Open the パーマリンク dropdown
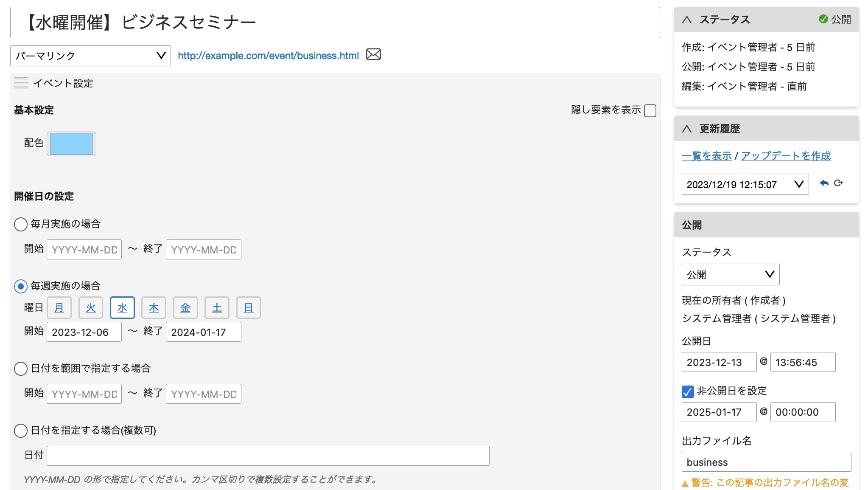 90,56
